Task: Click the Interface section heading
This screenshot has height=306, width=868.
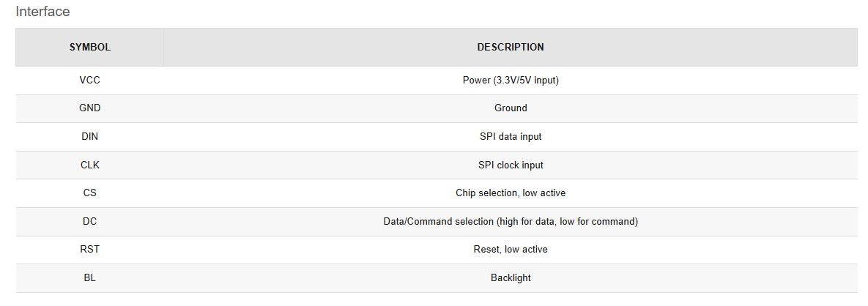Action: pyautogui.click(x=42, y=12)
